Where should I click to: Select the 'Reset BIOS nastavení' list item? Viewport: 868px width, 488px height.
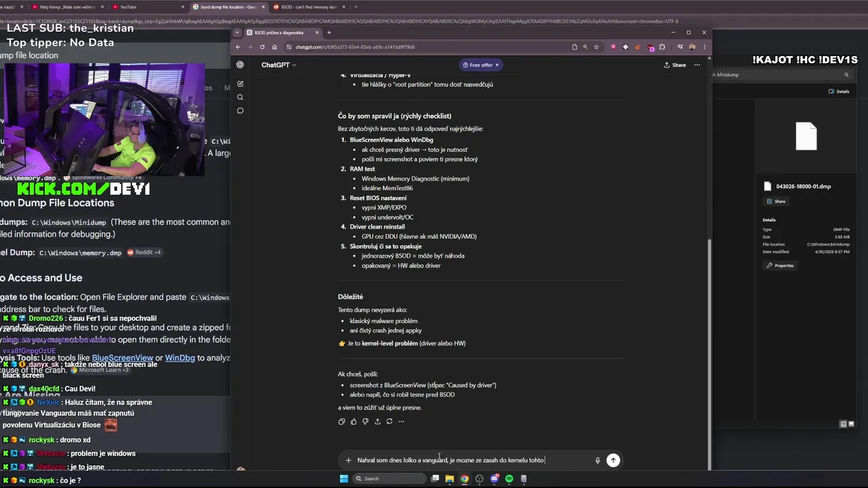[x=378, y=198]
